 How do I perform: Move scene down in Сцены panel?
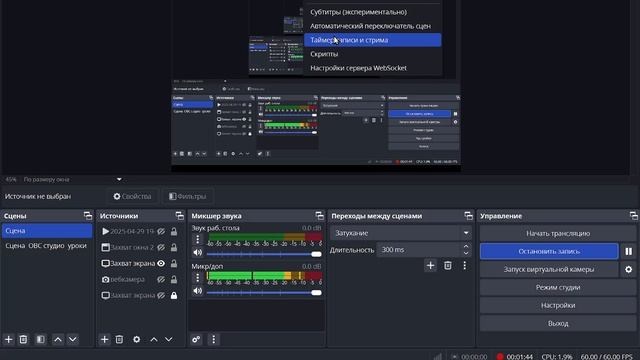point(73,339)
